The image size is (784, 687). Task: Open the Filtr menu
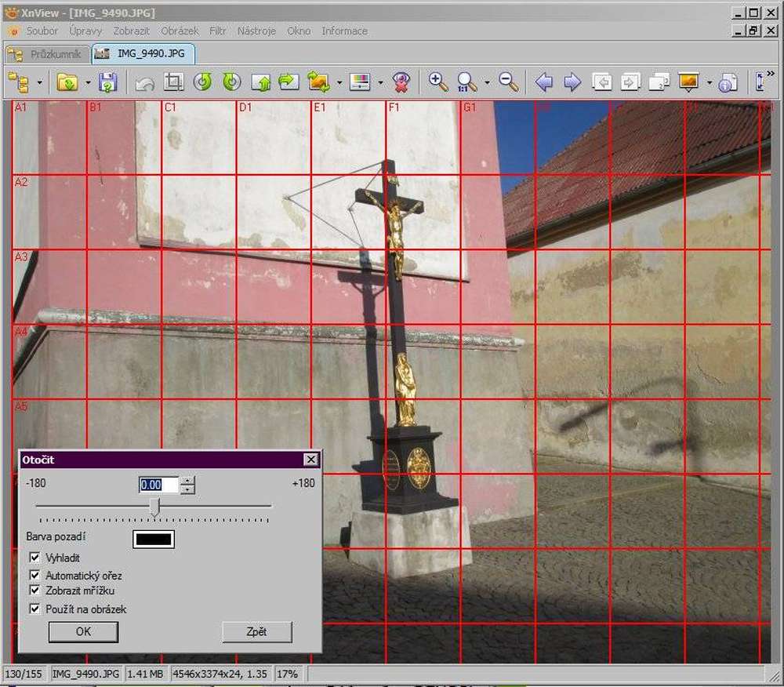pyautogui.click(x=217, y=31)
